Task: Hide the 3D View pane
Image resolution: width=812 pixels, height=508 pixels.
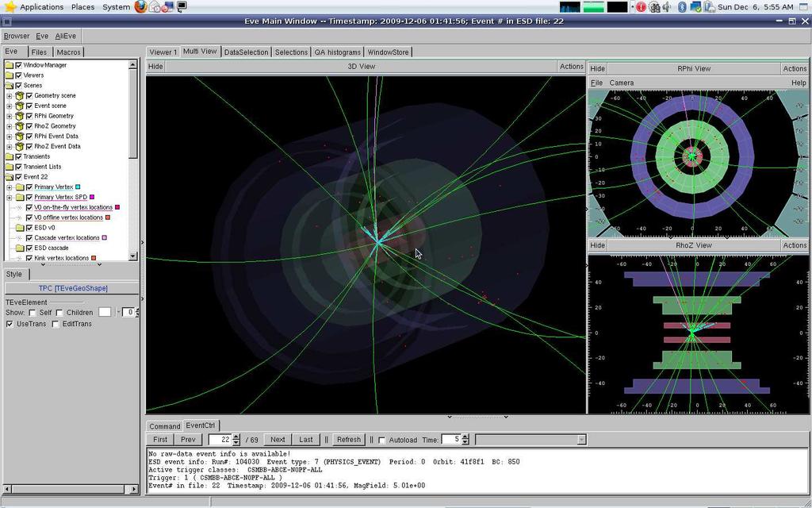Action: tap(155, 67)
